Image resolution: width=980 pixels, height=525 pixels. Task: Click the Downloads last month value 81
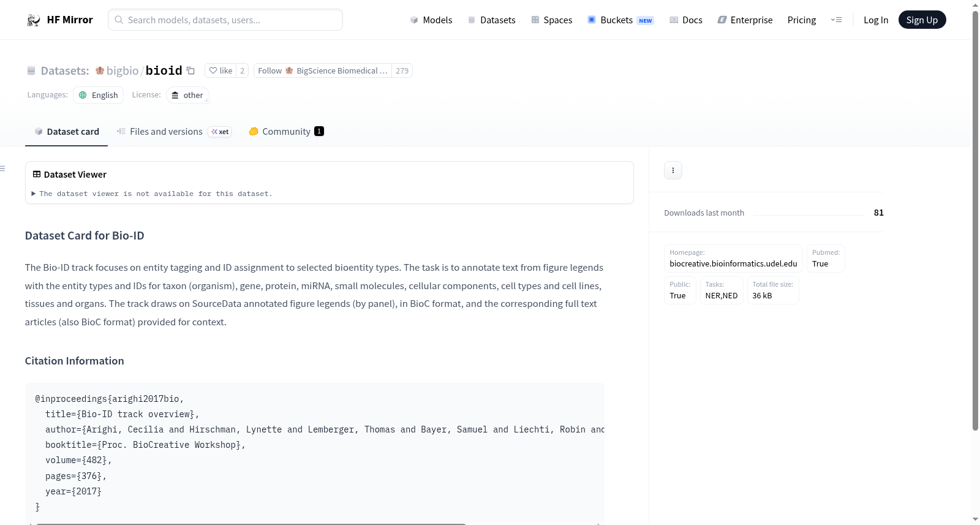[878, 213]
